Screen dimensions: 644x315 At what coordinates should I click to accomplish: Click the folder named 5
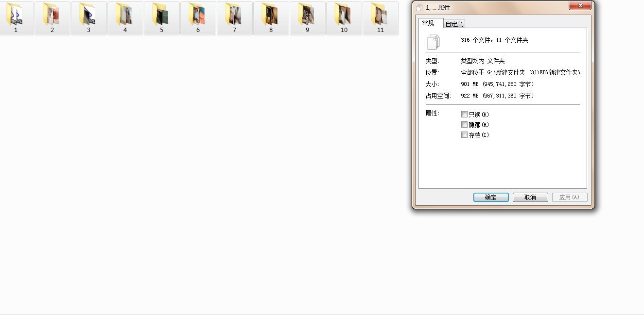click(161, 16)
